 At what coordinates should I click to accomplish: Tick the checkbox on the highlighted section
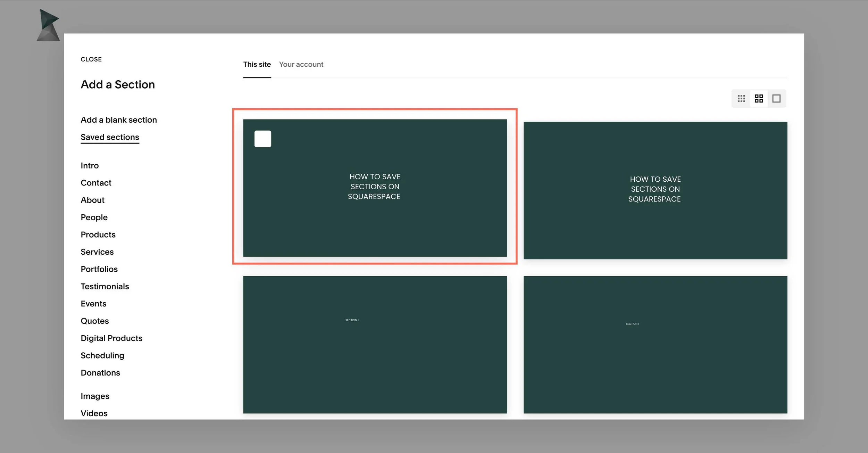pos(263,139)
